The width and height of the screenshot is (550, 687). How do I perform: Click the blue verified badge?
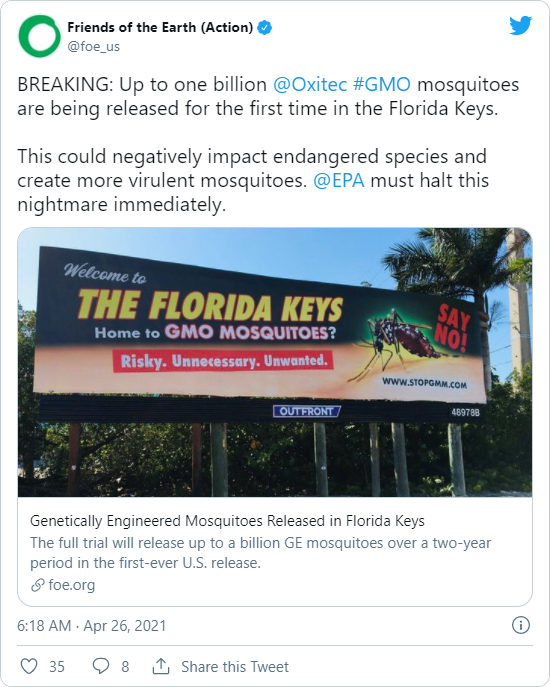[x=265, y=28]
